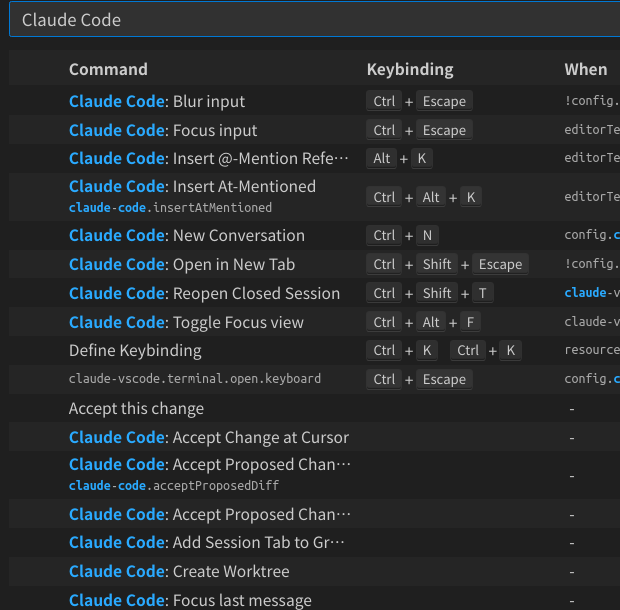The width and height of the screenshot is (620, 610).
Task: Select the Focus last message command
Action: (x=314, y=599)
